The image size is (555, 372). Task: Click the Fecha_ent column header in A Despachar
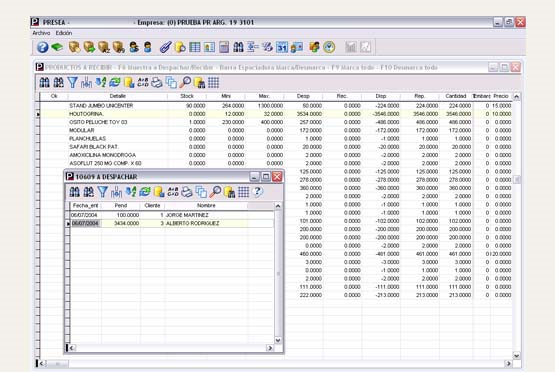click(x=86, y=205)
